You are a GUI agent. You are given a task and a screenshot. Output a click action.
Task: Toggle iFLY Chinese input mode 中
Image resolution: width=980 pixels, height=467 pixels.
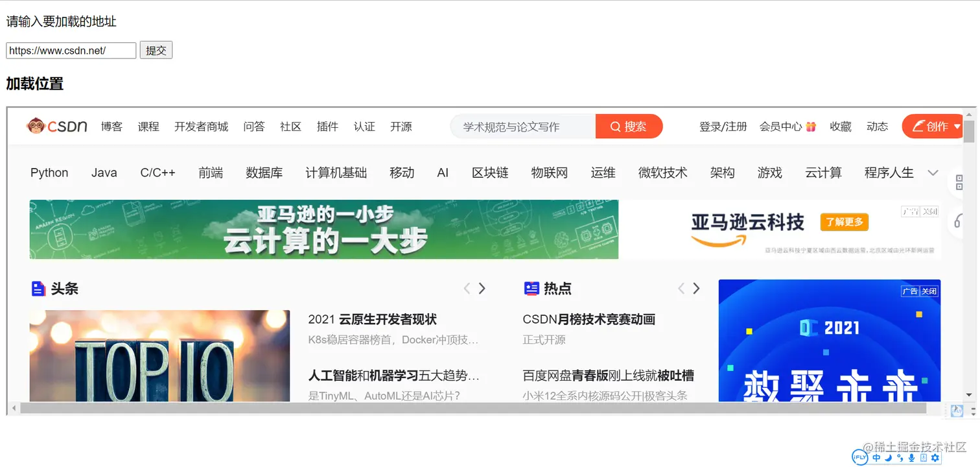point(876,458)
